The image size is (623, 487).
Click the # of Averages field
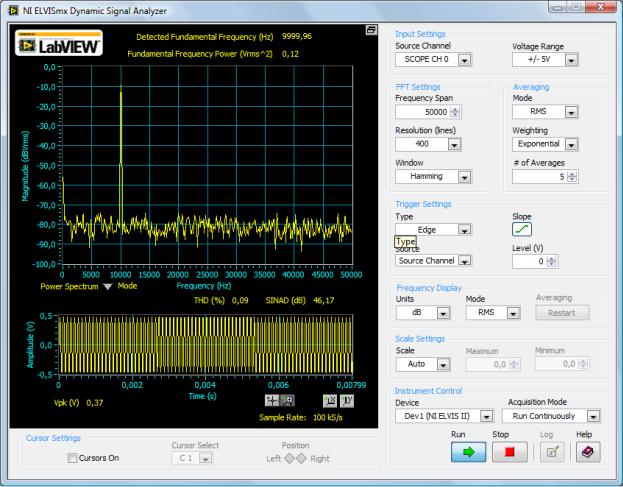click(x=539, y=177)
